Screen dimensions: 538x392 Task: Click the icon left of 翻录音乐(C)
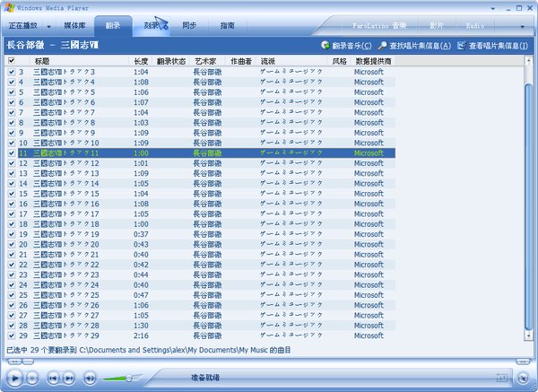(325, 45)
